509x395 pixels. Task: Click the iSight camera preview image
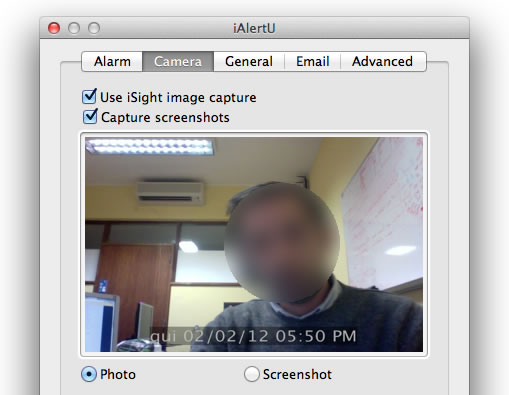tap(254, 245)
